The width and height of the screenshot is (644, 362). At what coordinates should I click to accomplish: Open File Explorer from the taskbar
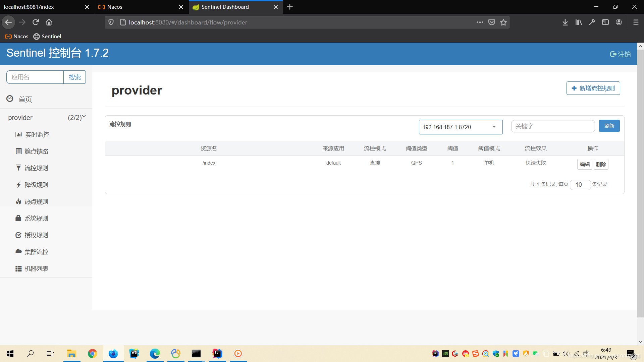click(x=71, y=354)
